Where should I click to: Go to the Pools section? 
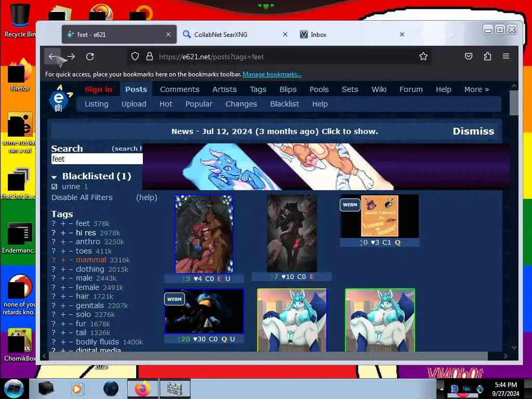click(x=319, y=89)
